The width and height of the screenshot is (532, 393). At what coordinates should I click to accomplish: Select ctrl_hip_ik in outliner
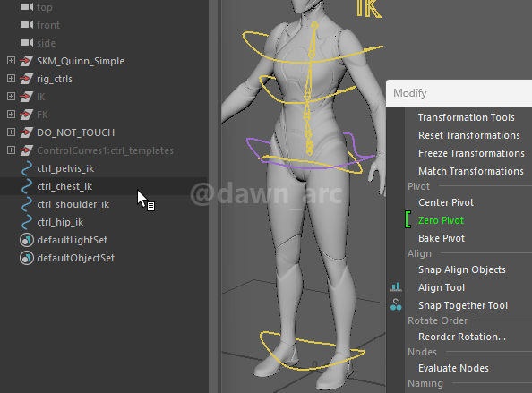[x=60, y=222]
